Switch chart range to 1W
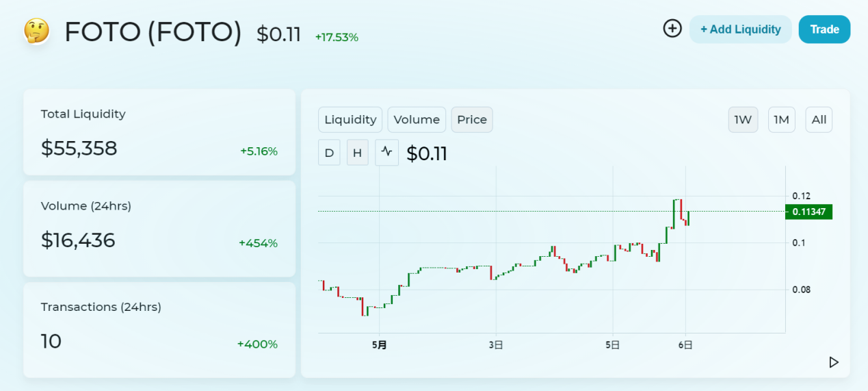Viewport: 868px width, 391px height. click(743, 120)
